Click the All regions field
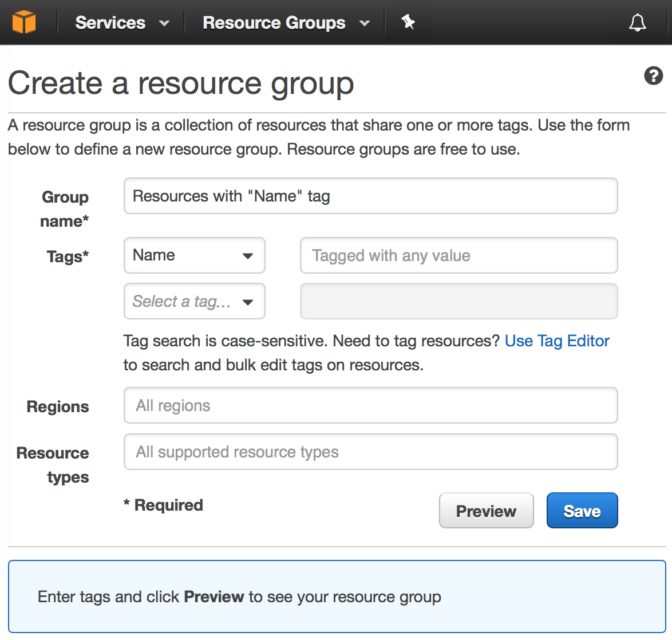 (371, 405)
